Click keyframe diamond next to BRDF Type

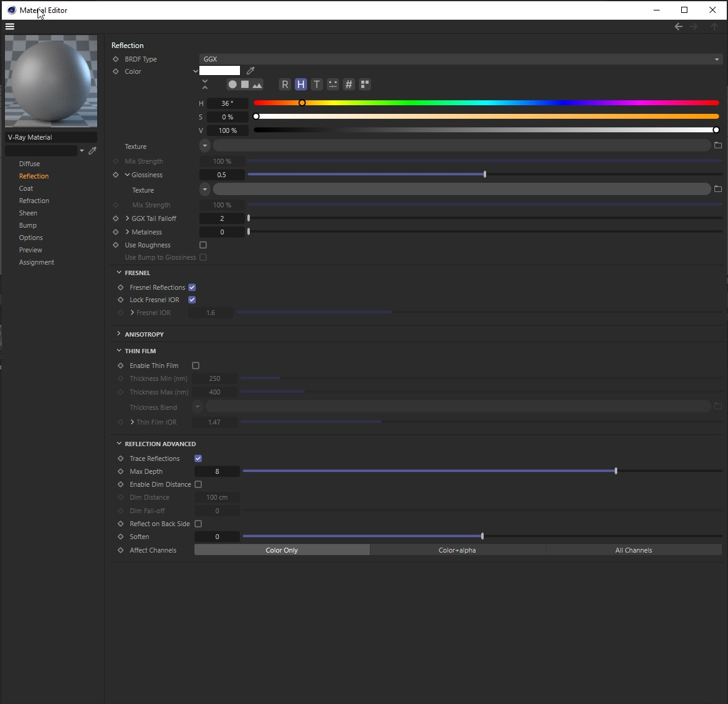tap(116, 59)
